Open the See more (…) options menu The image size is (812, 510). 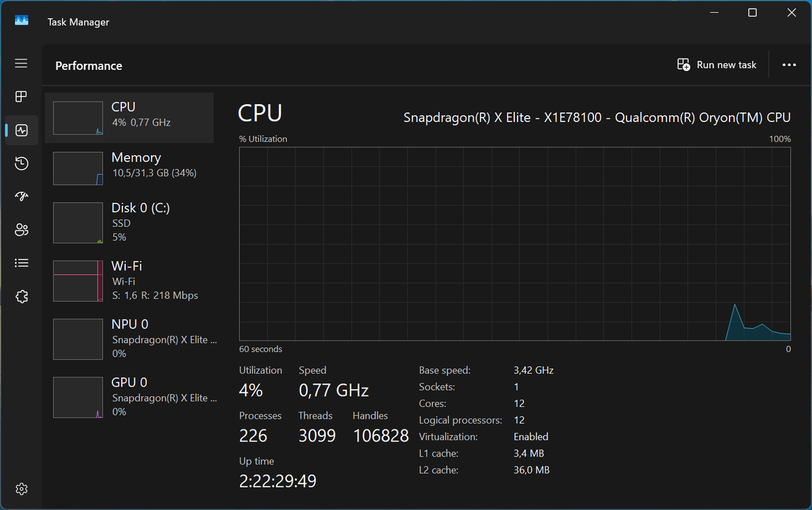tap(789, 64)
